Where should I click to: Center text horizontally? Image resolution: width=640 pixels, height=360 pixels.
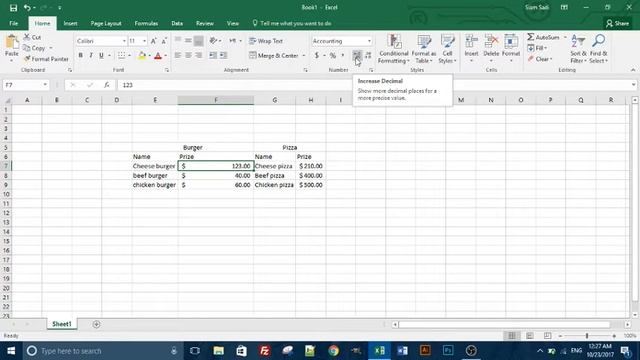pyautogui.click(x=188, y=56)
